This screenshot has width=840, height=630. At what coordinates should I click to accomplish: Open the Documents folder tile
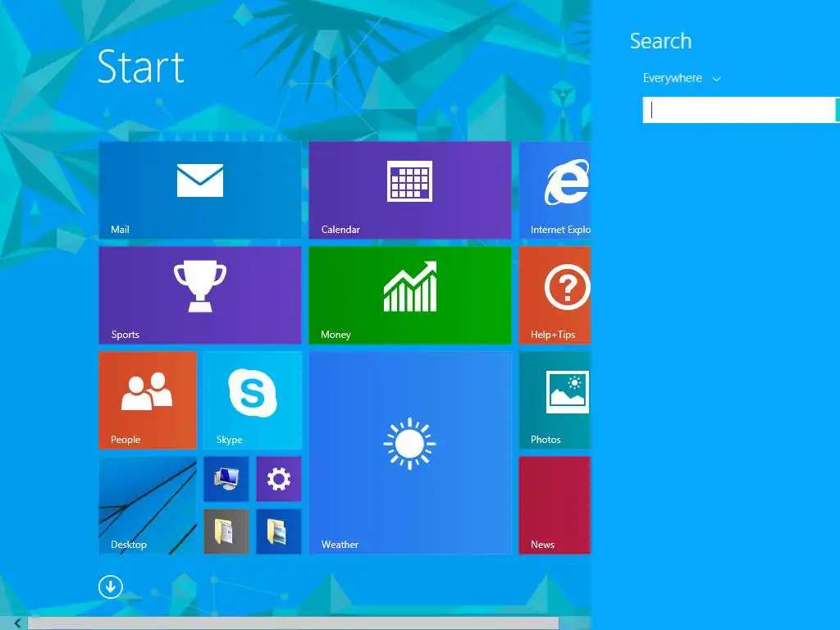click(x=226, y=532)
